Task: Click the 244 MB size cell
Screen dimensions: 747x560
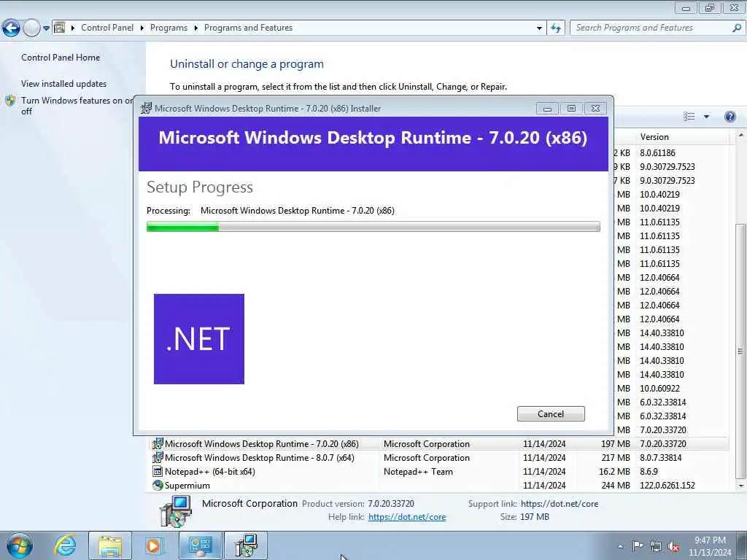Action: 616,485
